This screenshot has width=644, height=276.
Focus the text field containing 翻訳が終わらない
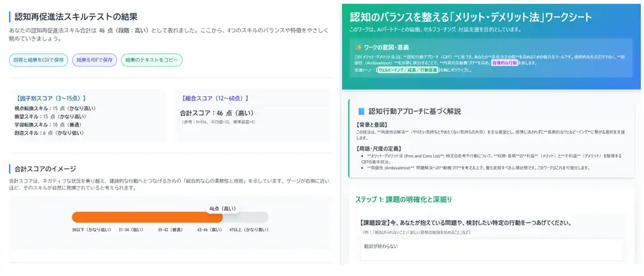[490, 249]
